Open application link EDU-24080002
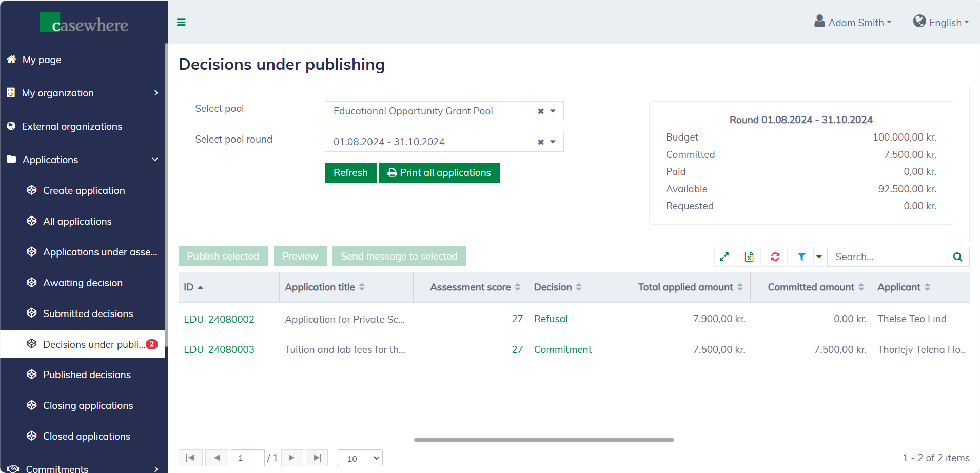The image size is (980, 473). tap(219, 319)
